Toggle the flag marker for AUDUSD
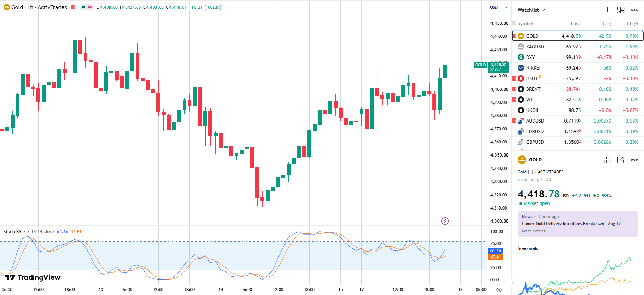The image size is (644, 295). pyautogui.click(x=514, y=121)
